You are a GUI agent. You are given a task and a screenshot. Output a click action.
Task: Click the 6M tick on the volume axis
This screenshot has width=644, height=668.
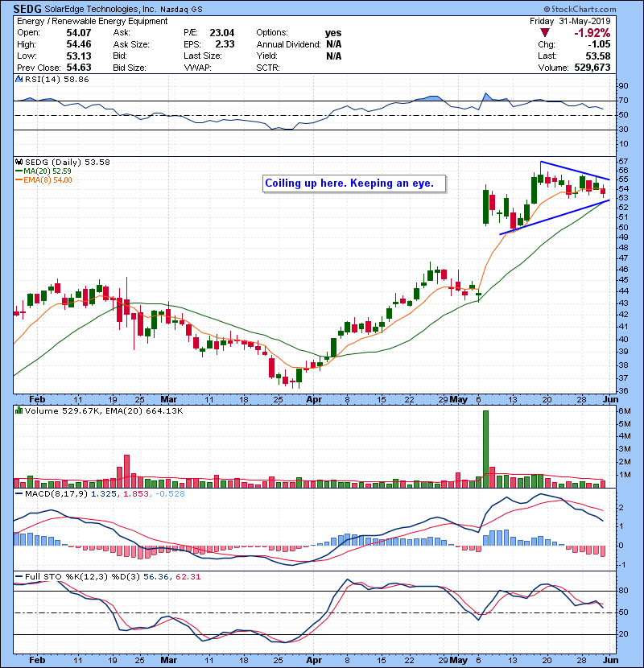tap(624, 410)
